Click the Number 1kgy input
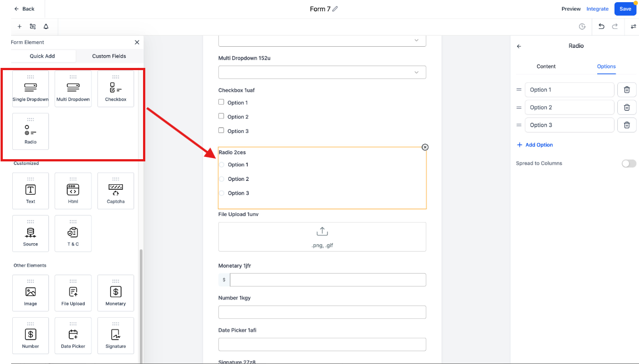639x364 pixels. click(x=322, y=312)
